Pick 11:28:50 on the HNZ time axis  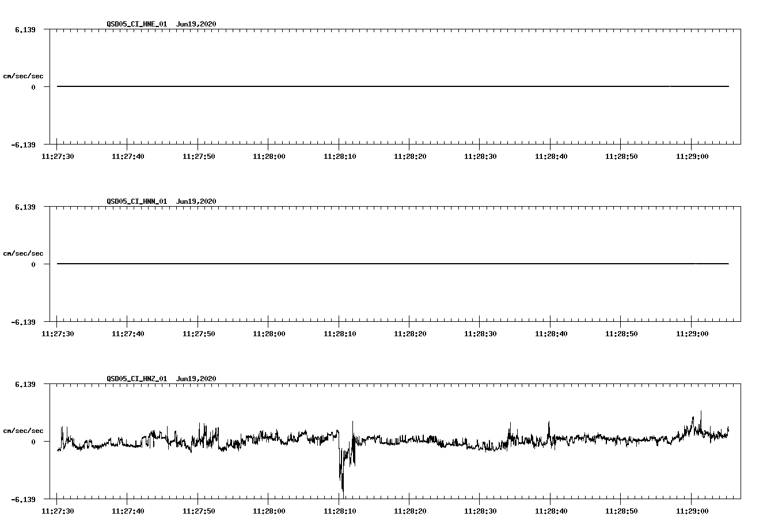(621, 511)
